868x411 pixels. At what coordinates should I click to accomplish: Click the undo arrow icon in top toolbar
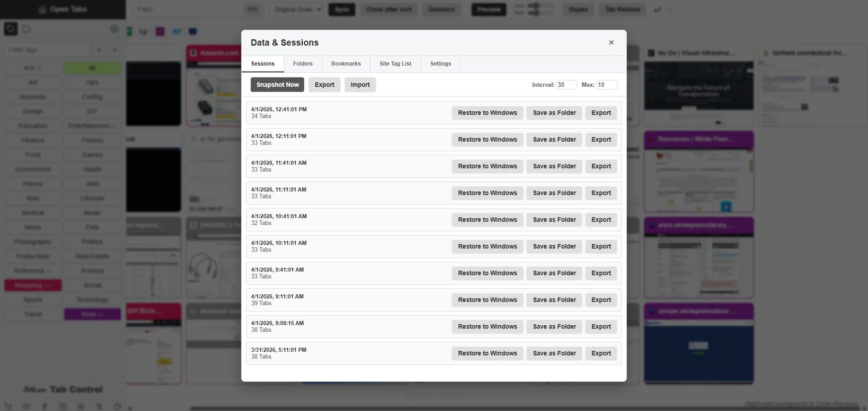click(x=658, y=10)
